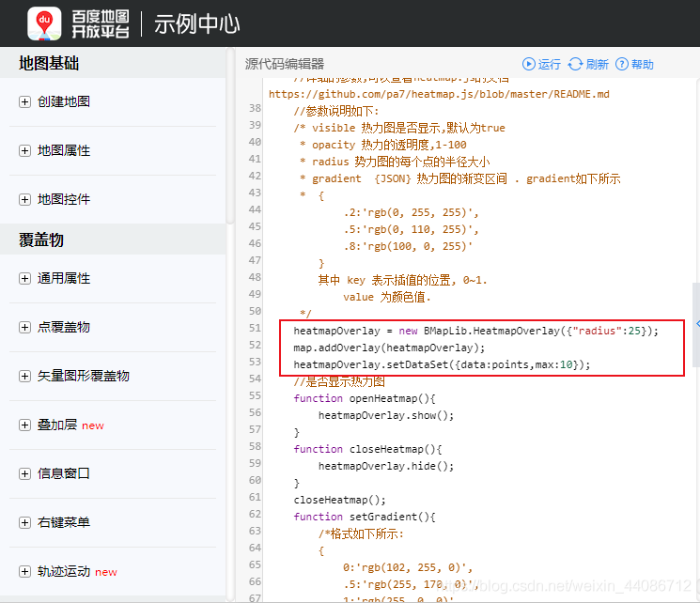Expand the 点覆盖物 plus box

coord(24,327)
